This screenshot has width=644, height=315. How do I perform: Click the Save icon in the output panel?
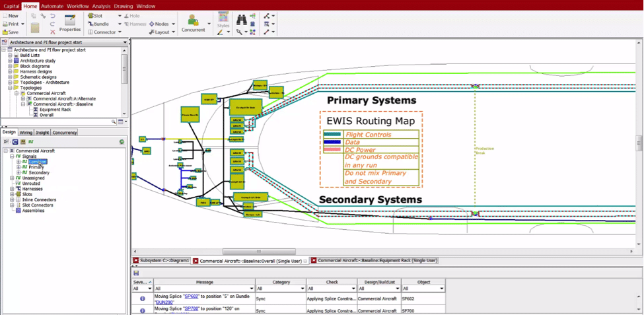(x=136, y=273)
